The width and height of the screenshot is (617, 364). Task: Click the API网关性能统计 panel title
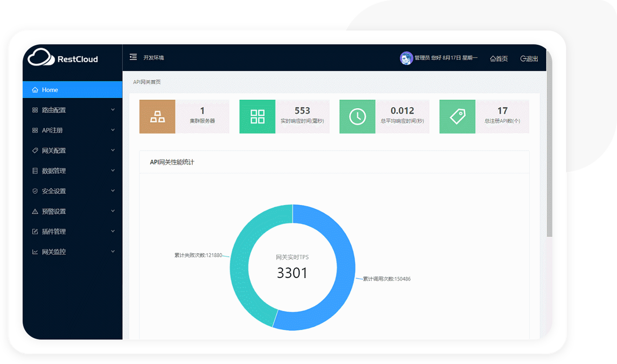point(172,162)
